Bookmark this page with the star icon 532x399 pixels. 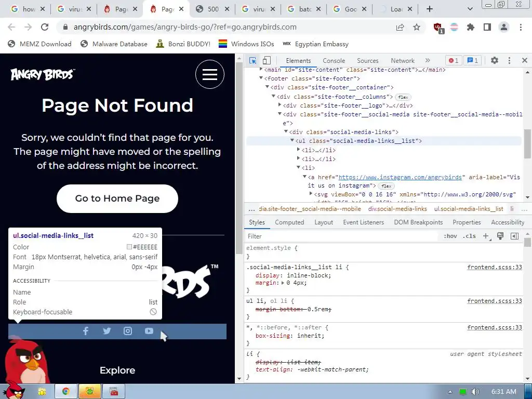click(416, 27)
